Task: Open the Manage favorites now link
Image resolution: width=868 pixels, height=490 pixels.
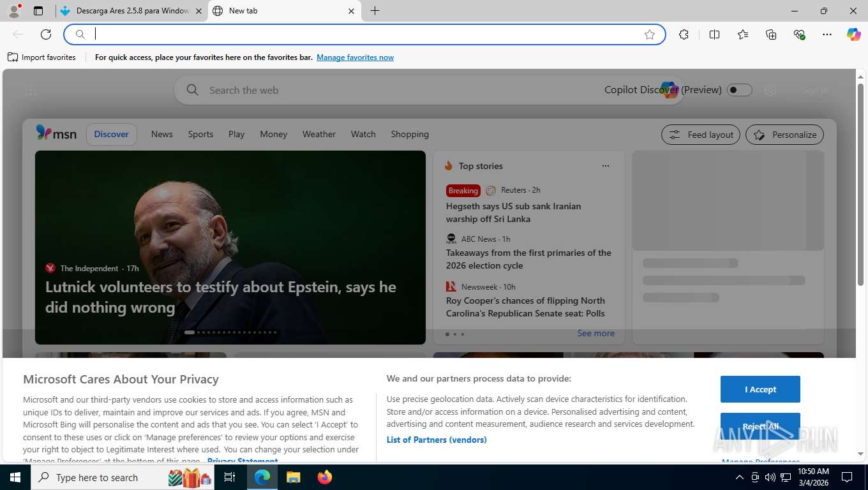Action: click(x=355, y=57)
